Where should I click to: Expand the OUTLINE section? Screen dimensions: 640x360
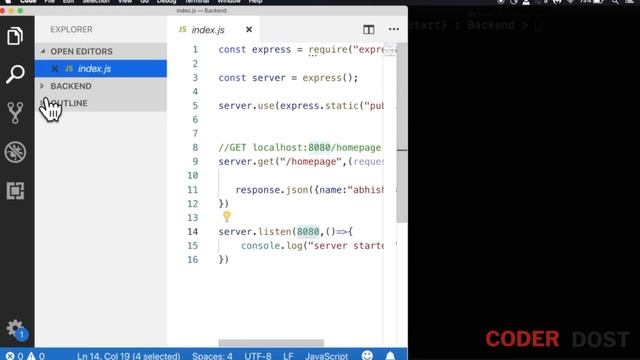pyautogui.click(x=100, y=103)
